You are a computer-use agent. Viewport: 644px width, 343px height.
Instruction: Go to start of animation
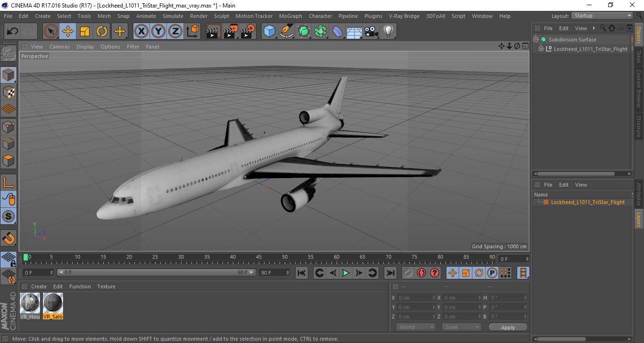pos(302,273)
